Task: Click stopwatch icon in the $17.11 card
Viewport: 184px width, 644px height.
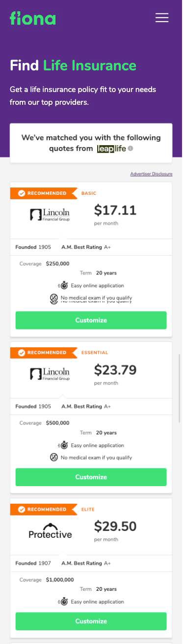Action: [63, 285]
